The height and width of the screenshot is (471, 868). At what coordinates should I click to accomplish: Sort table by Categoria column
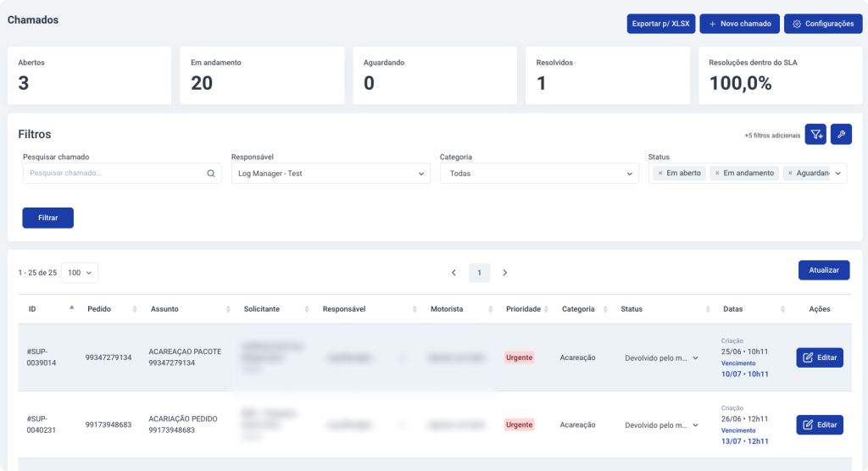[605, 309]
